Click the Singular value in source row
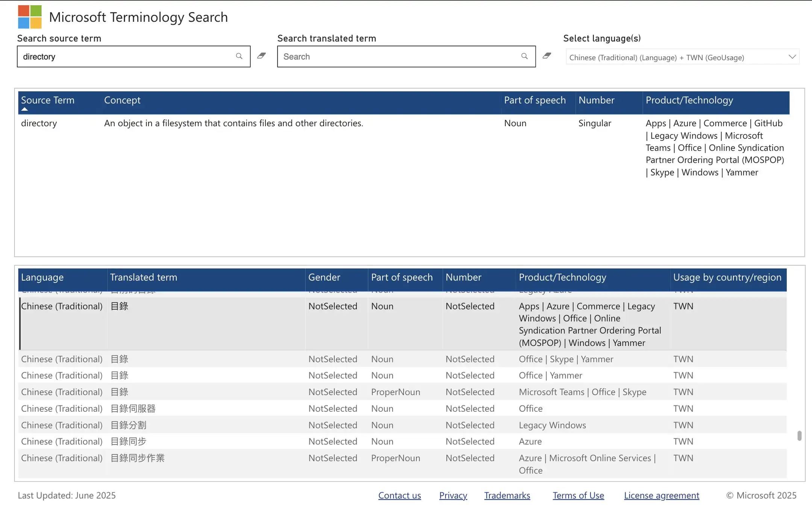 tap(595, 124)
